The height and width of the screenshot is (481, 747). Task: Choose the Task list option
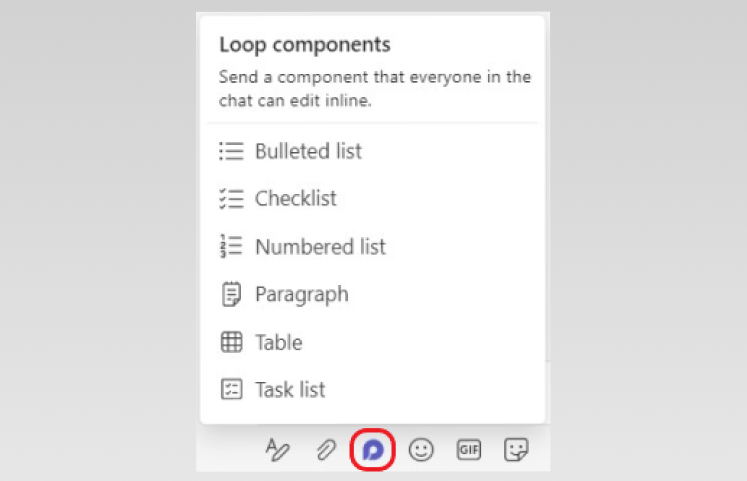coord(290,390)
